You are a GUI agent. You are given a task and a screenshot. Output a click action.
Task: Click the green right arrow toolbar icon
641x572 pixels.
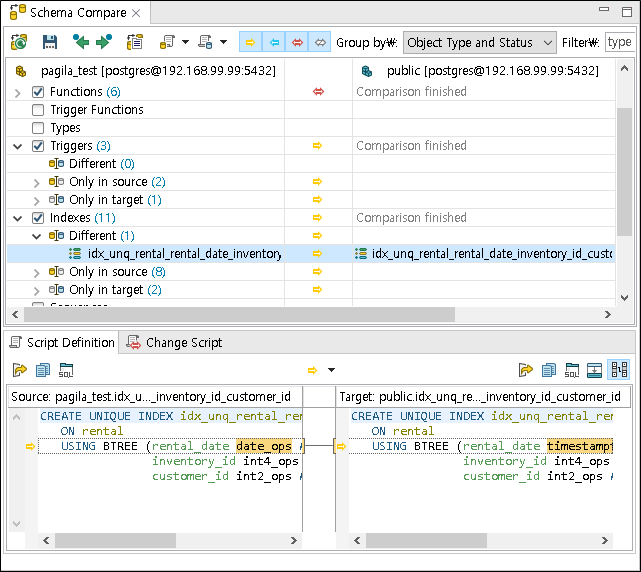pos(103,42)
